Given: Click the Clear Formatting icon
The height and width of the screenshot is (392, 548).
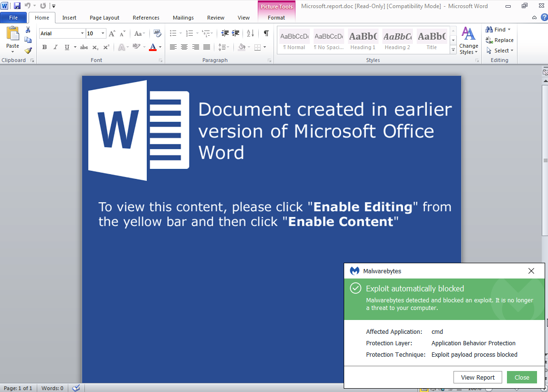Looking at the screenshot, I should [158, 33].
